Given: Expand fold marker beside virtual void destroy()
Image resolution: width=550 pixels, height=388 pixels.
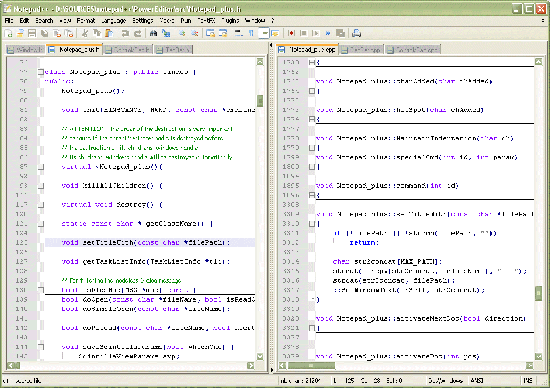Looking at the screenshot, I should pos(41,205).
